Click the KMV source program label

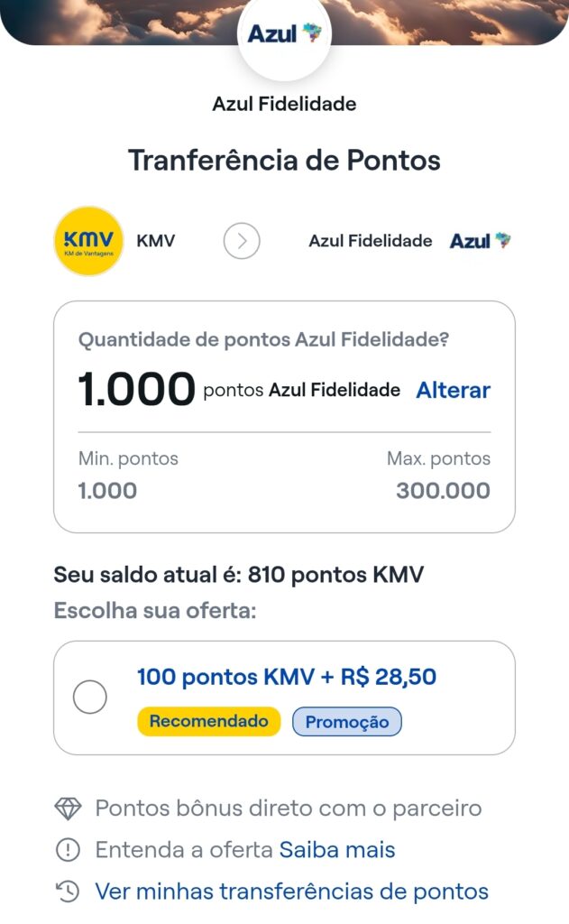[x=155, y=241]
